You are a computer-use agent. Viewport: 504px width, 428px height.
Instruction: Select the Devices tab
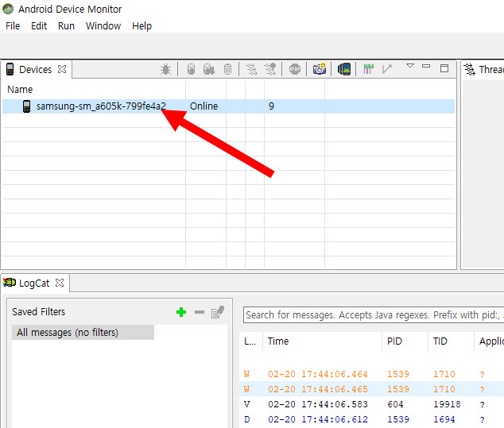click(x=35, y=69)
